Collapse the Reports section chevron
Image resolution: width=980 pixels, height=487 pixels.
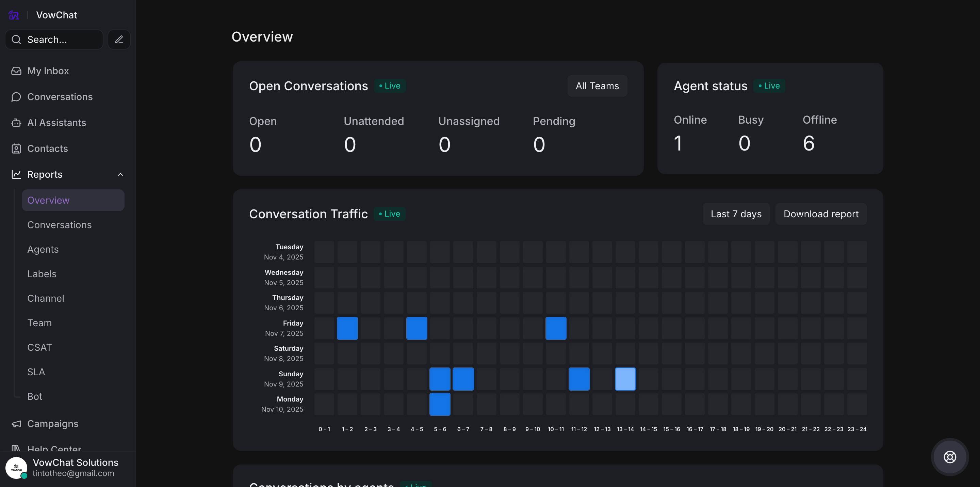click(120, 174)
